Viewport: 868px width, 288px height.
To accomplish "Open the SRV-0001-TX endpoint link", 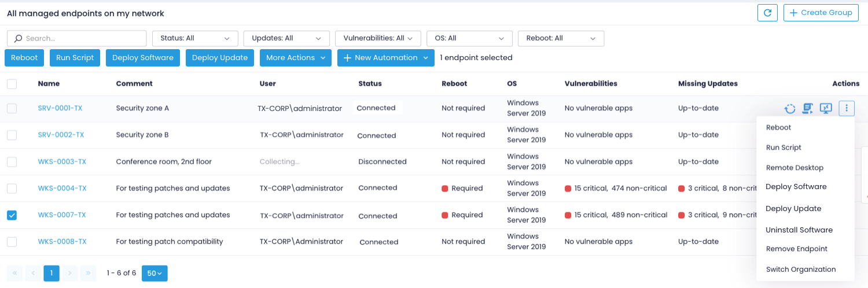I will [x=60, y=108].
